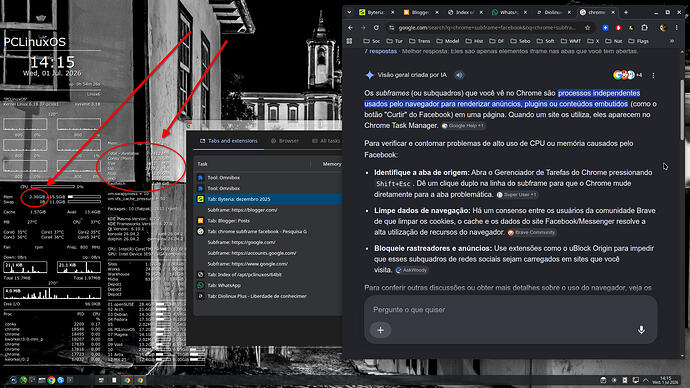This screenshot has height=388, width=690.
Task: Open the Flags bookmarks folder
Action: coord(638,41)
